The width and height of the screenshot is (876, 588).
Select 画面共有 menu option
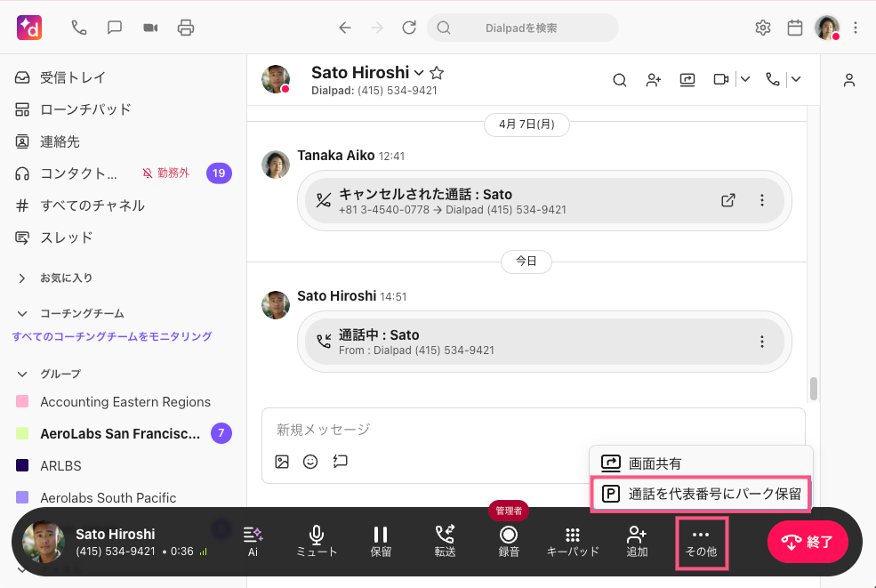click(701, 463)
